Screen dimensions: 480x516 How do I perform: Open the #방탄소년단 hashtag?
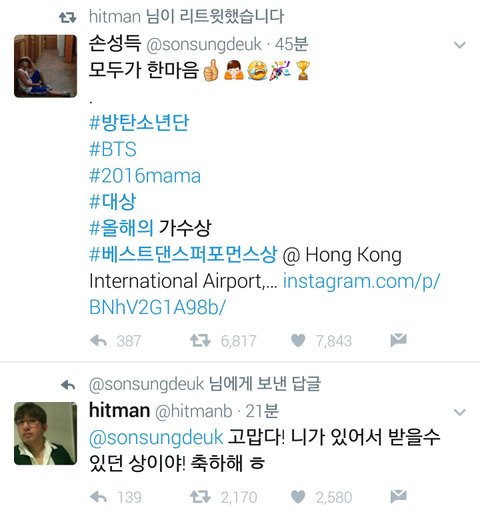pos(139,123)
